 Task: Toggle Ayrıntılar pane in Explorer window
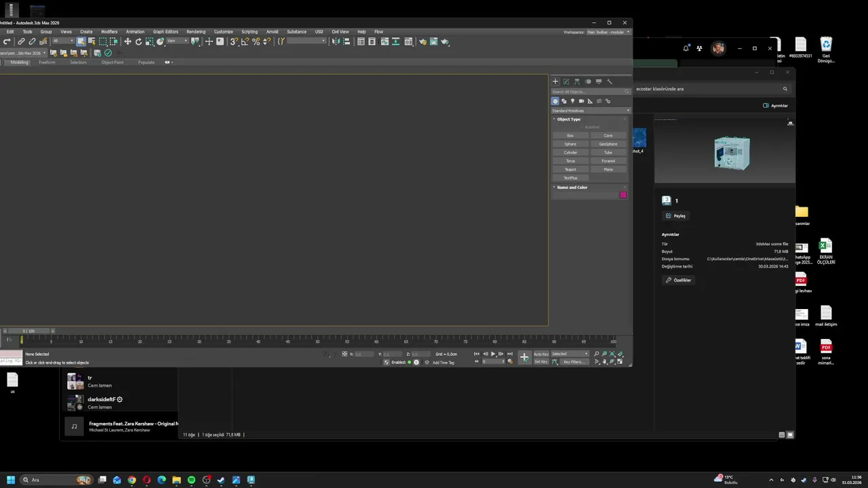point(776,106)
